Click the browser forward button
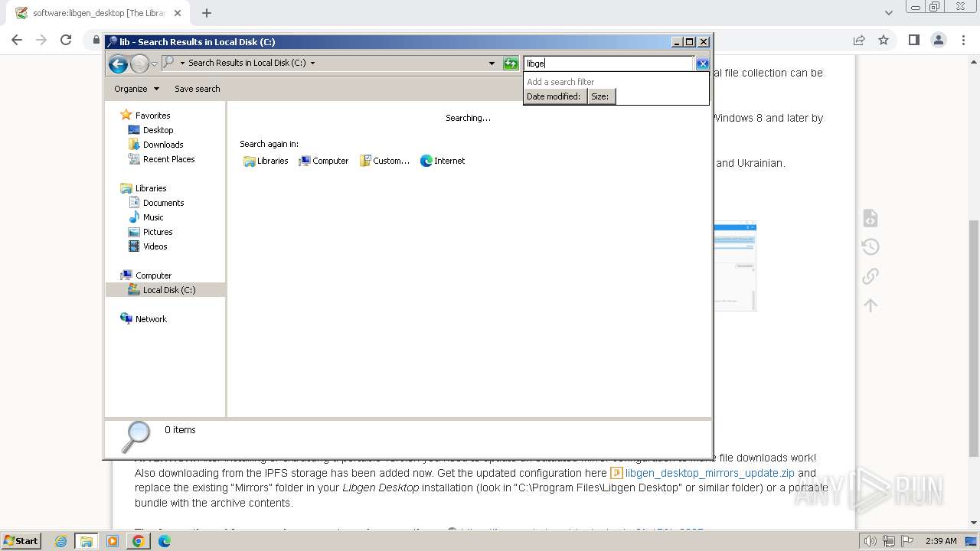Image resolution: width=980 pixels, height=551 pixels. point(41,40)
